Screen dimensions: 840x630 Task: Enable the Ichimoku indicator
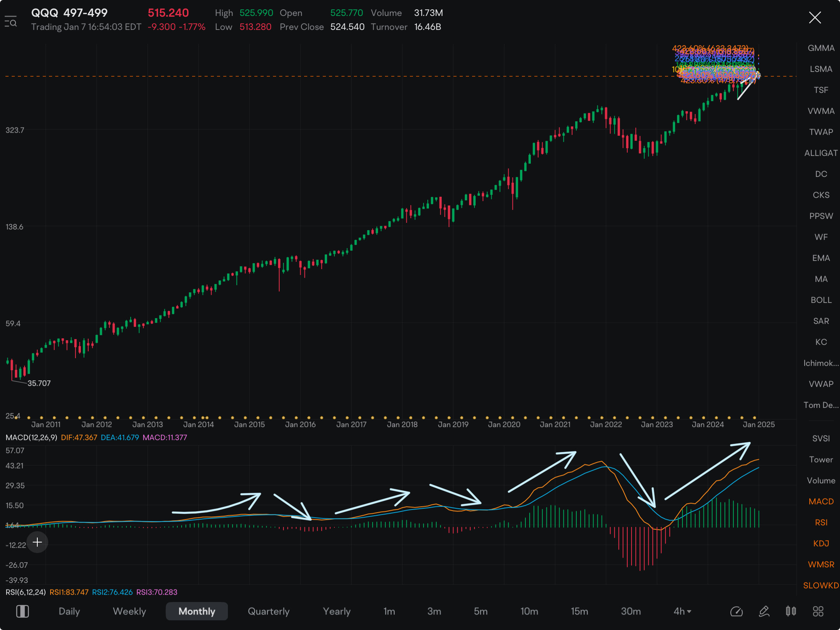pyautogui.click(x=821, y=363)
